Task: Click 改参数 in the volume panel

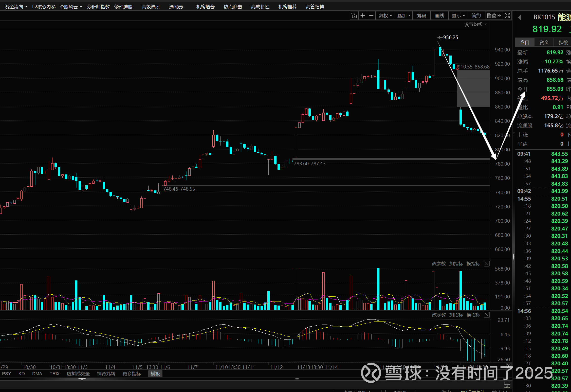Action: (x=439, y=264)
